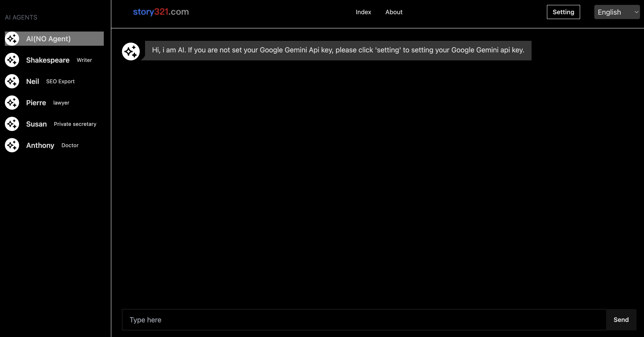The width and height of the screenshot is (644, 337).
Task: Click Susan's sparkle avatar icon
Action: pyautogui.click(x=12, y=124)
